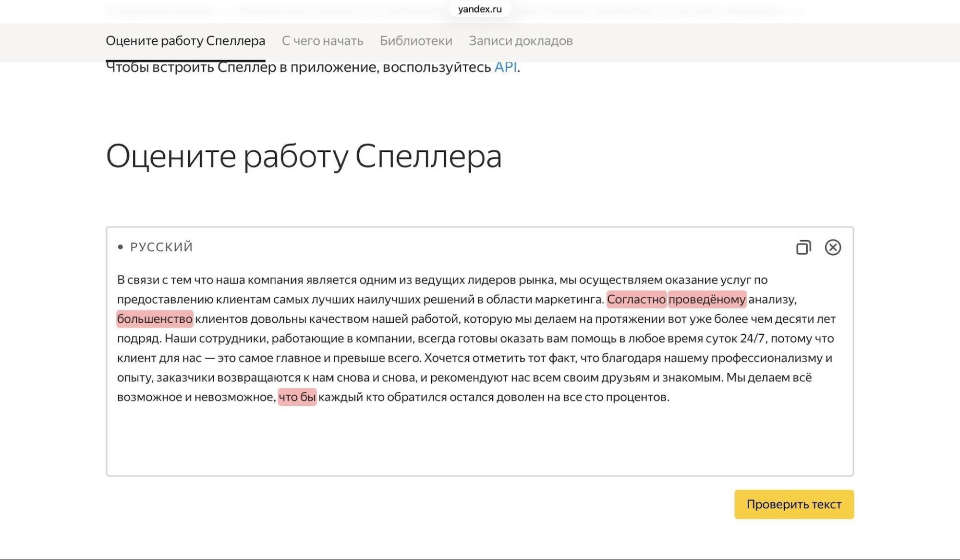Click 24/7 in the paragraph
This screenshot has width=960, height=560.
tap(752, 339)
